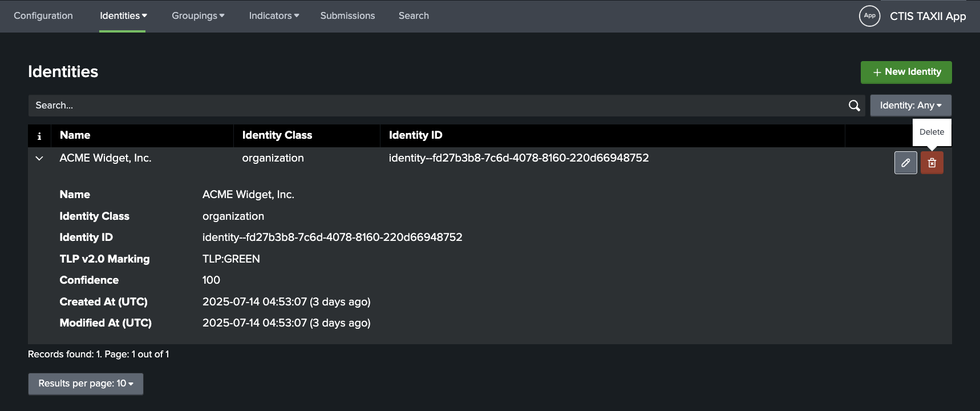Sort by Identity Class column header
The height and width of the screenshot is (411, 980).
(277, 135)
